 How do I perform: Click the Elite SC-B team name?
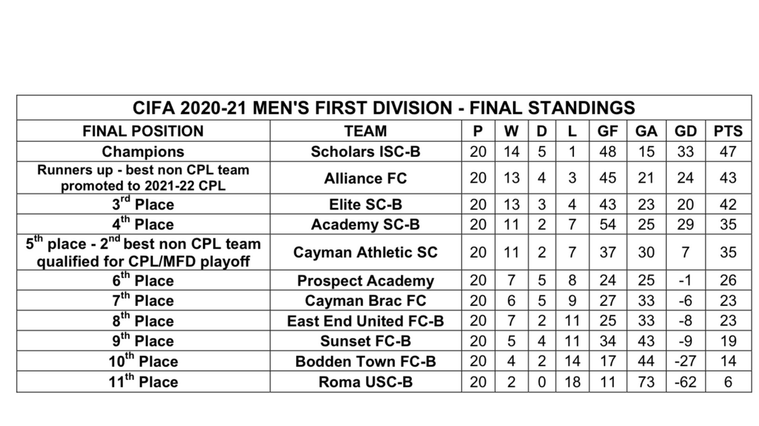pos(365,204)
